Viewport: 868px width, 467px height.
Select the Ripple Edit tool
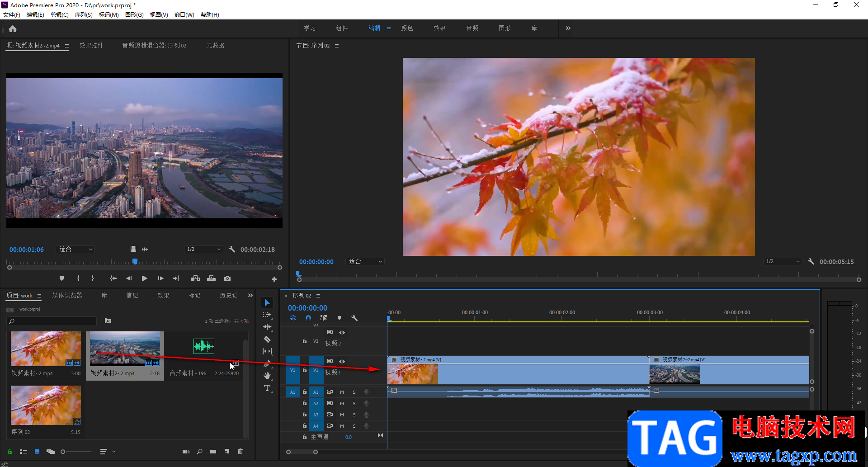click(267, 327)
